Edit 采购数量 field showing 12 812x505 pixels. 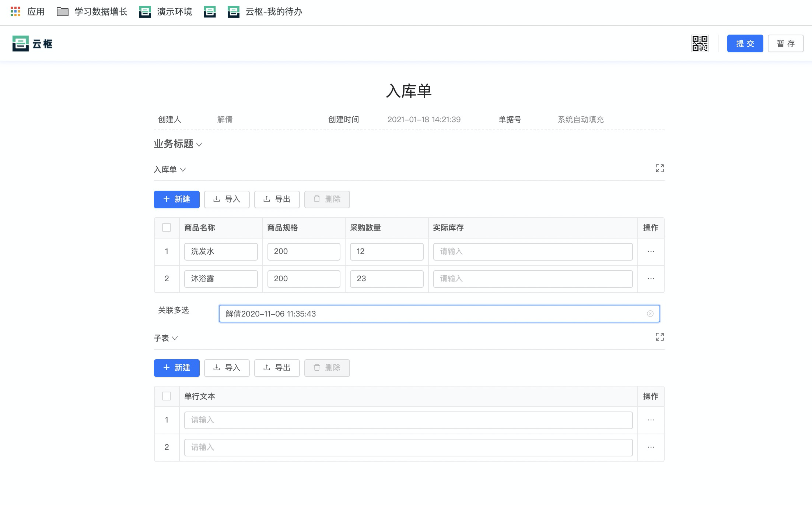tap(387, 251)
